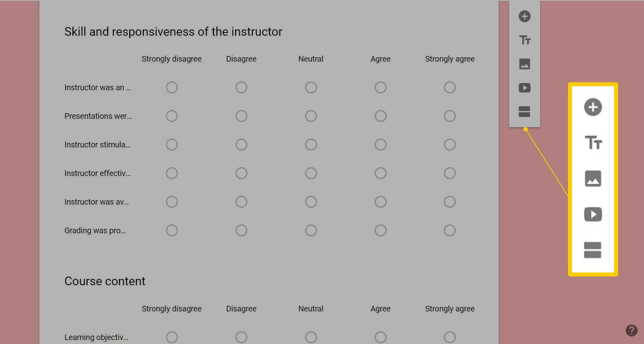Click "Skill and responsiveness of the instructor" title
Viewport: 644px width, 344px height.
click(173, 32)
